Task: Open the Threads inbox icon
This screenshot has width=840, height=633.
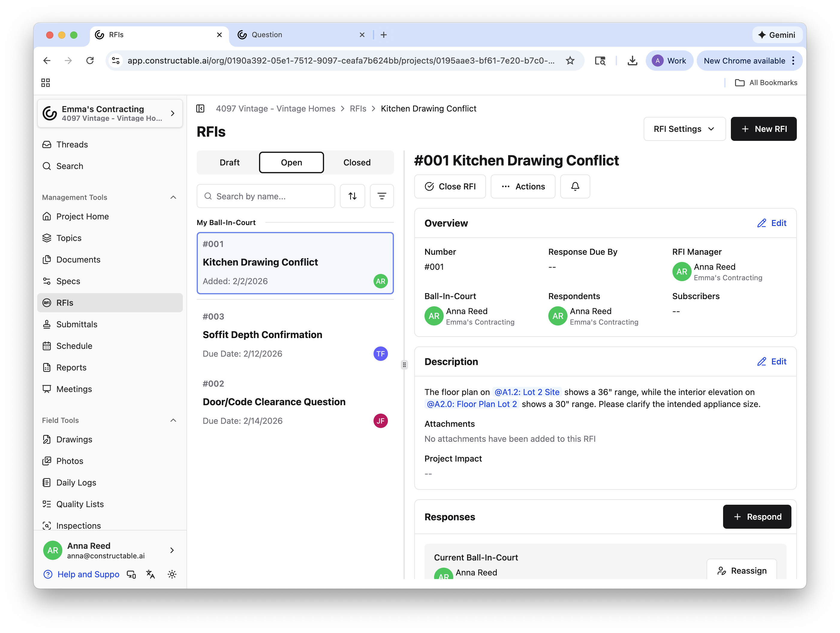Action: pos(47,145)
